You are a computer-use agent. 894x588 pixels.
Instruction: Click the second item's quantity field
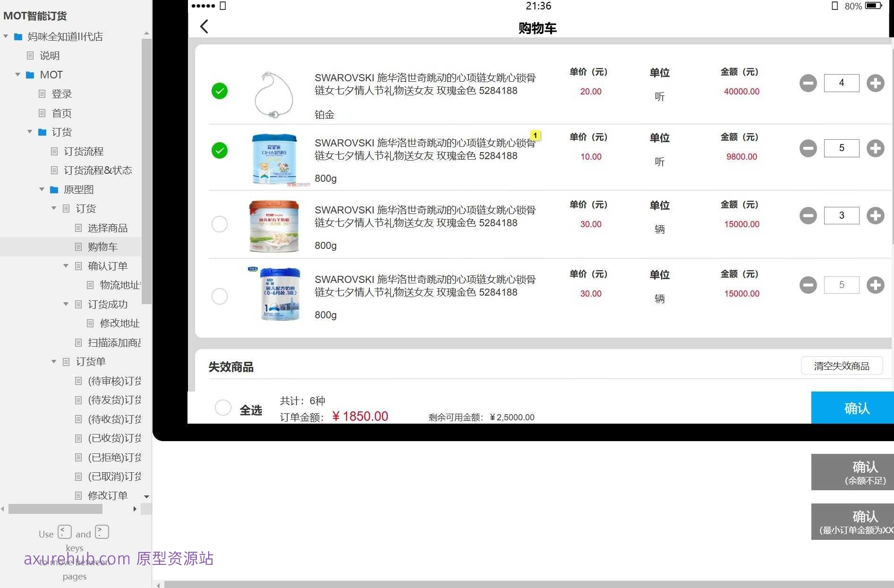click(x=842, y=148)
